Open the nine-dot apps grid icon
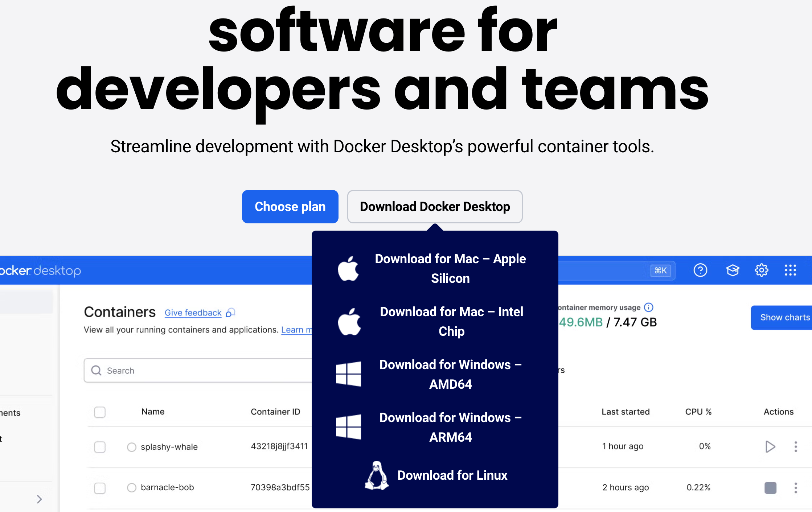This screenshot has width=812, height=512. (x=790, y=270)
